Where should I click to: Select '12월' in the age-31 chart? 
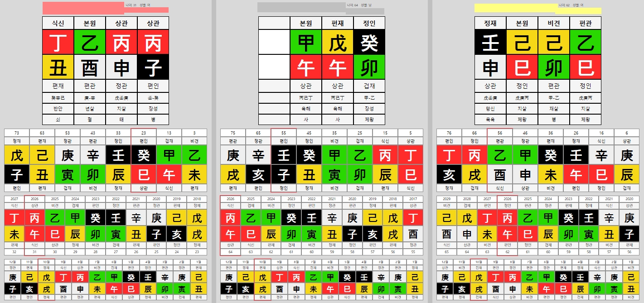pos(13,262)
